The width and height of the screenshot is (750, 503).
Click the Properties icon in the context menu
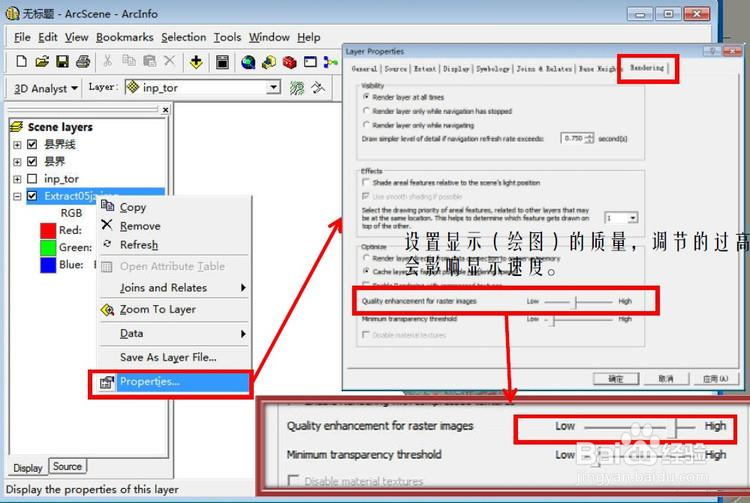tap(106, 383)
